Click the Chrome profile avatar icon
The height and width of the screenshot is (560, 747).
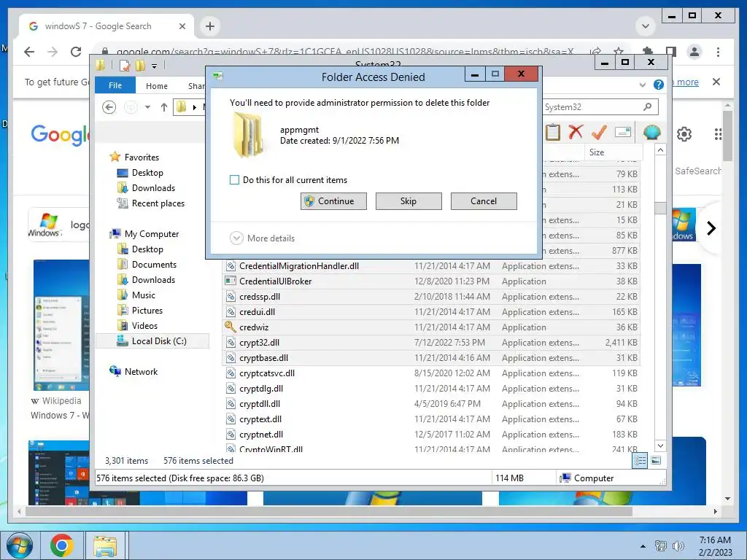pyautogui.click(x=694, y=52)
